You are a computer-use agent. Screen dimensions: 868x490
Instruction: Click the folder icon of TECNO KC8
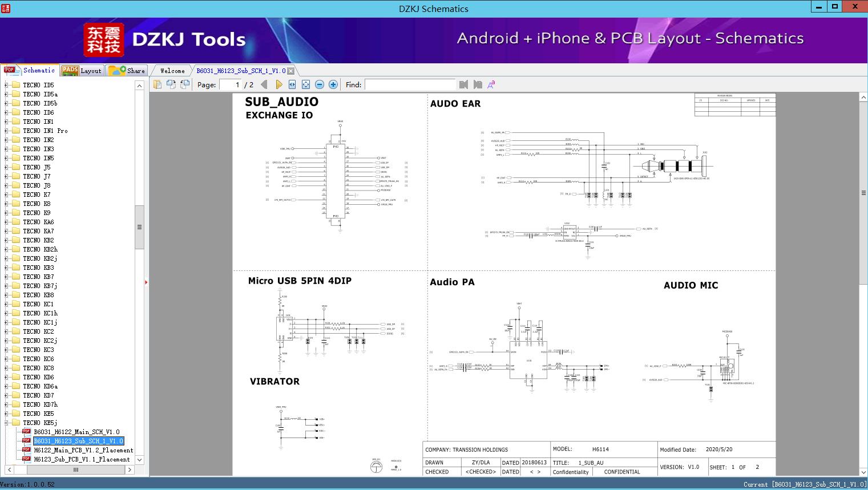(15, 368)
